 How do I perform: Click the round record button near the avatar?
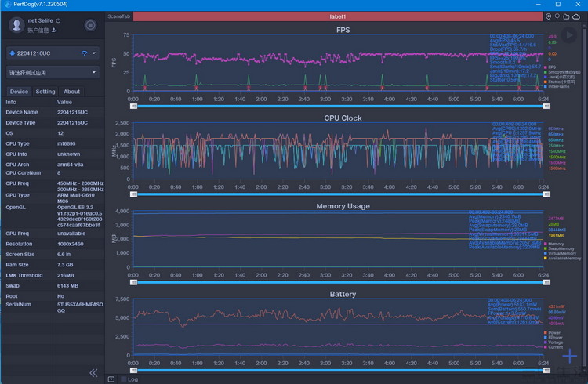90,25
